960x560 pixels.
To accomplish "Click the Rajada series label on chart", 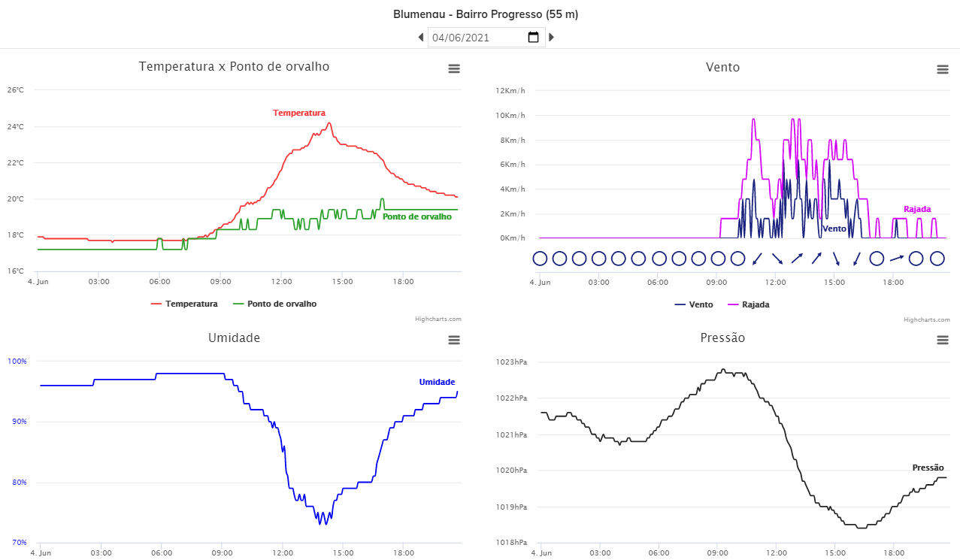I will [917, 209].
